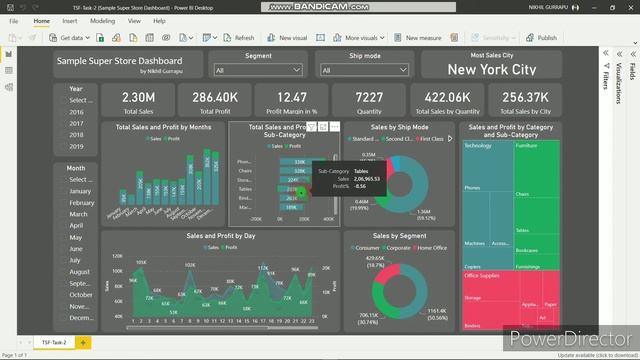Viewport: 640px width, 360px height.
Task: Expand the Filters pane chevron
Action: pyautogui.click(x=606, y=53)
